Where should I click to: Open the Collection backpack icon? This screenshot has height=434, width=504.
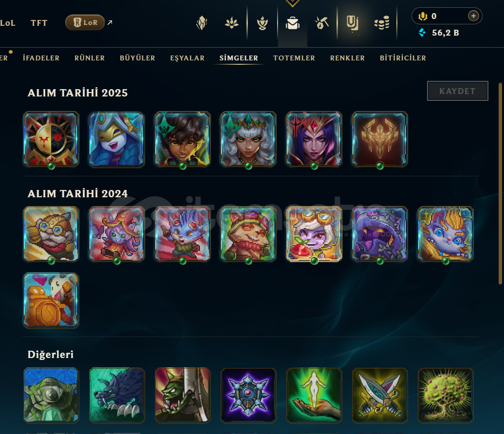click(293, 23)
